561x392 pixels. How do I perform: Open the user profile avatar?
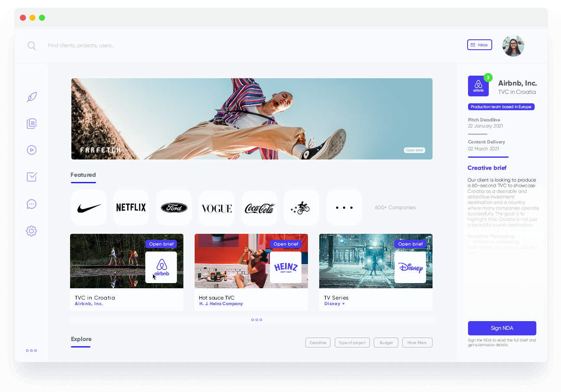[x=513, y=46]
